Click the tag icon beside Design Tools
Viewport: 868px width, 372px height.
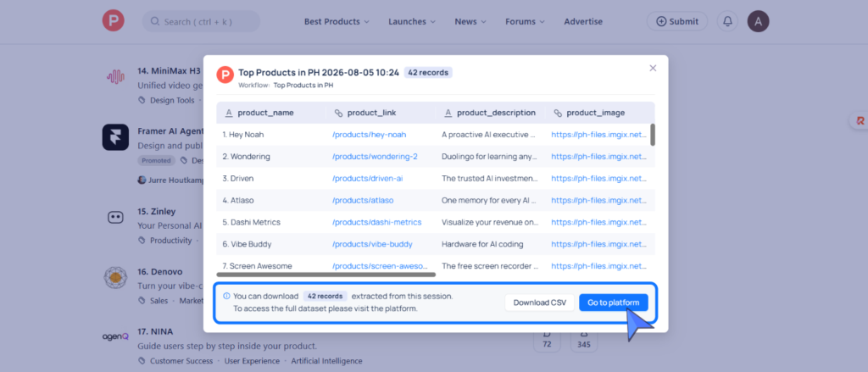coord(142,100)
